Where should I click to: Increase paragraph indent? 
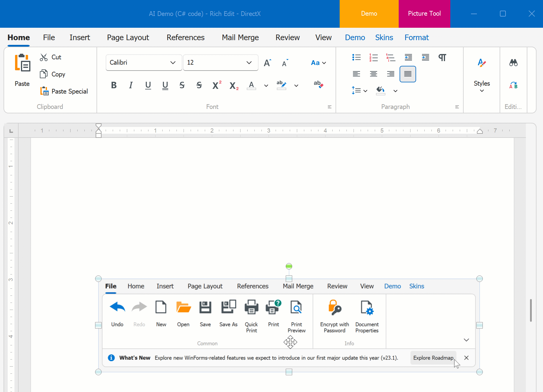click(x=425, y=57)
